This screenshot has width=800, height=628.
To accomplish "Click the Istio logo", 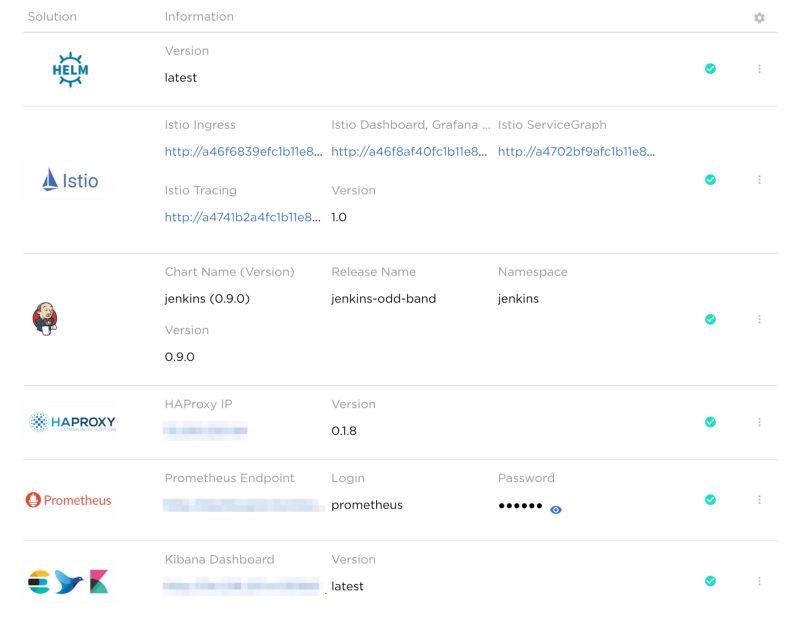I will (x=70, y=180).
